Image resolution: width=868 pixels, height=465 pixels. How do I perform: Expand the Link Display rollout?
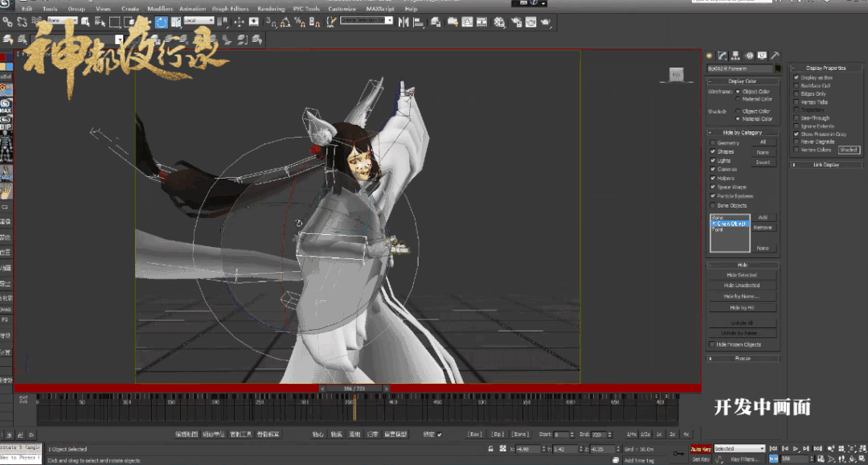825,164
